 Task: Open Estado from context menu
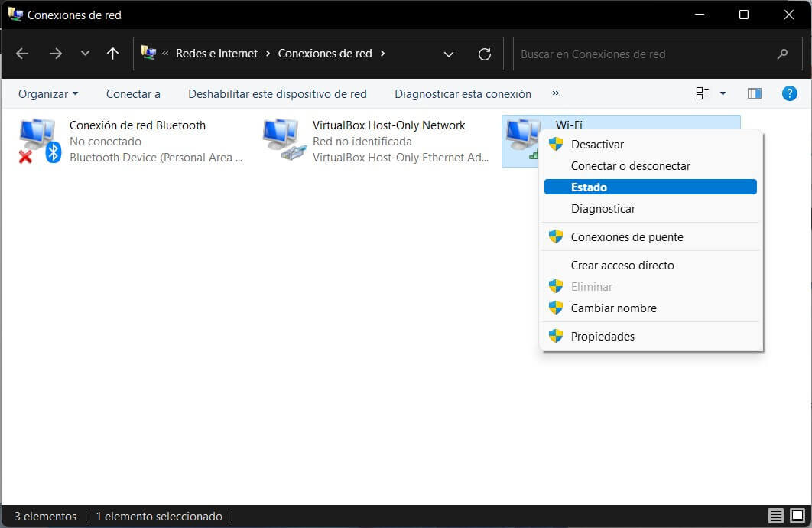click(x=651, y=187)
